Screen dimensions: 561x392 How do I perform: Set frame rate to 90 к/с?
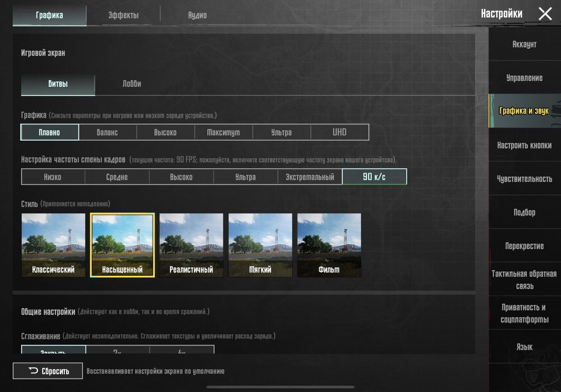(x=374, y=177)
